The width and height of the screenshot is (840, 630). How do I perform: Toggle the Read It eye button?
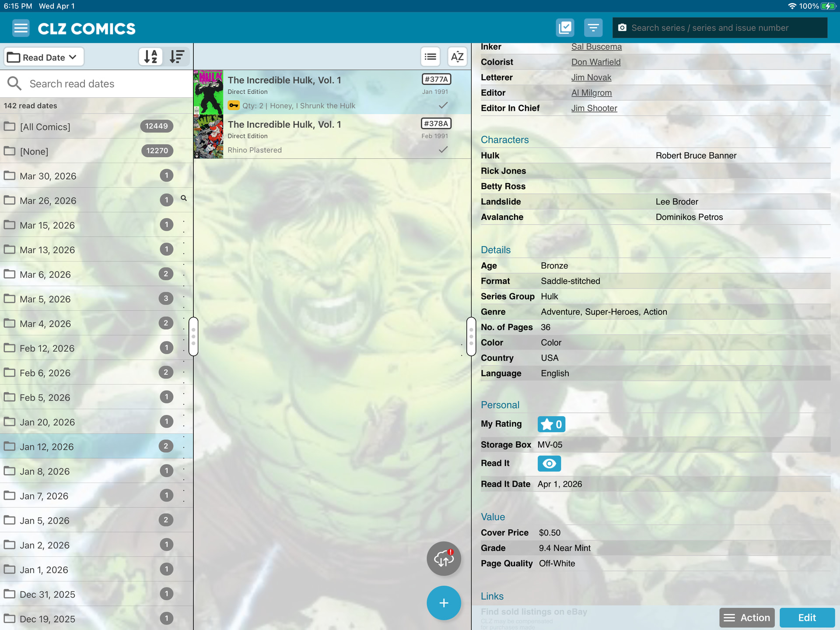coord(549,463)
